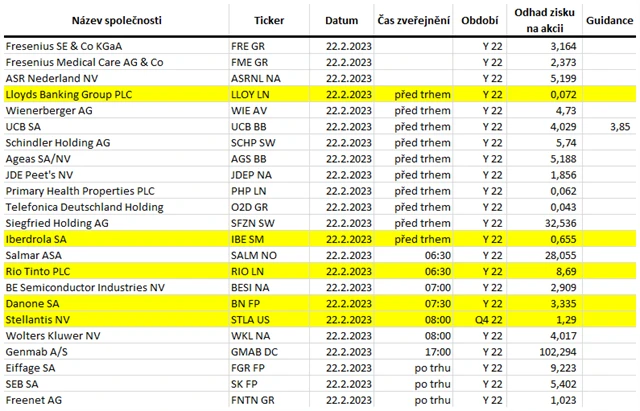Click the '17:00' publication time
The width and height of the screenshot is (640, 411).
coord(438,352)
